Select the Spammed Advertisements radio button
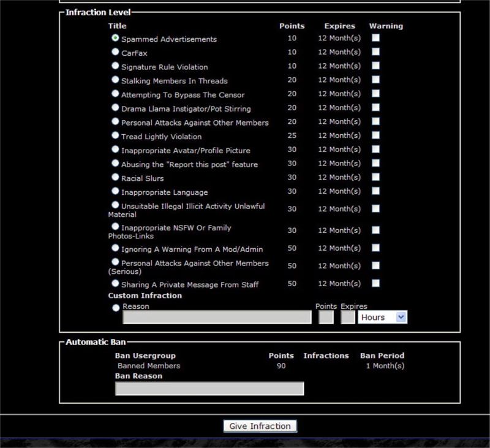 point(115,38)
